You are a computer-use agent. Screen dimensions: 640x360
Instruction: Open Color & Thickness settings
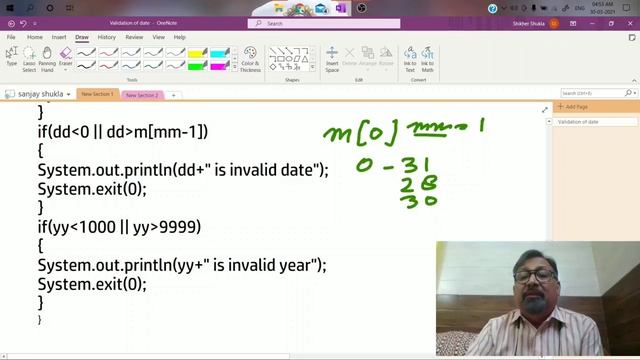pyautogui.click(x=250, y=59)
